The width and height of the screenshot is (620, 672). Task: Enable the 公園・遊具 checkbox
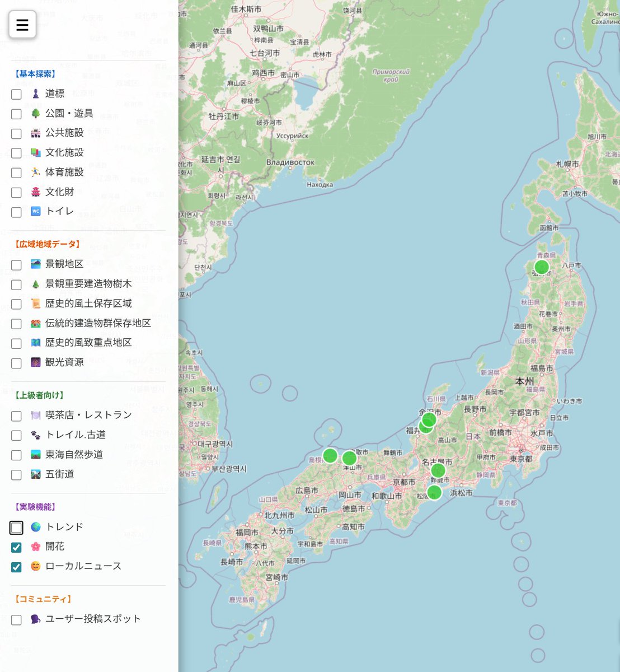point(16,114)
